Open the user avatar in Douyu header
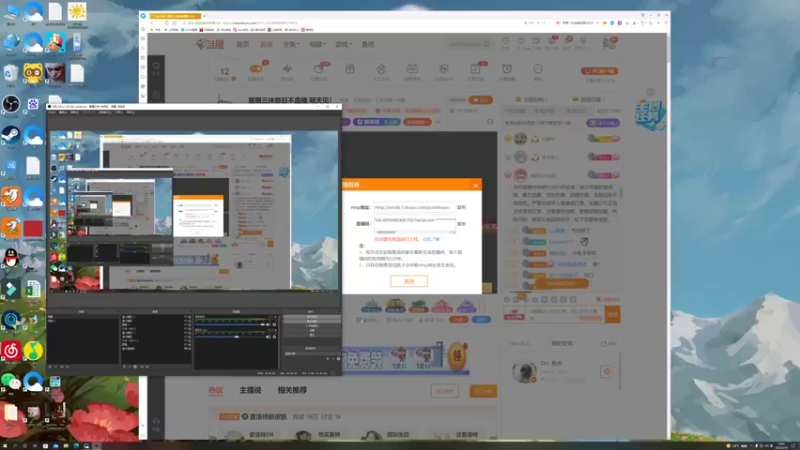This screenshot has height=450, width=800. pos(609,43)
